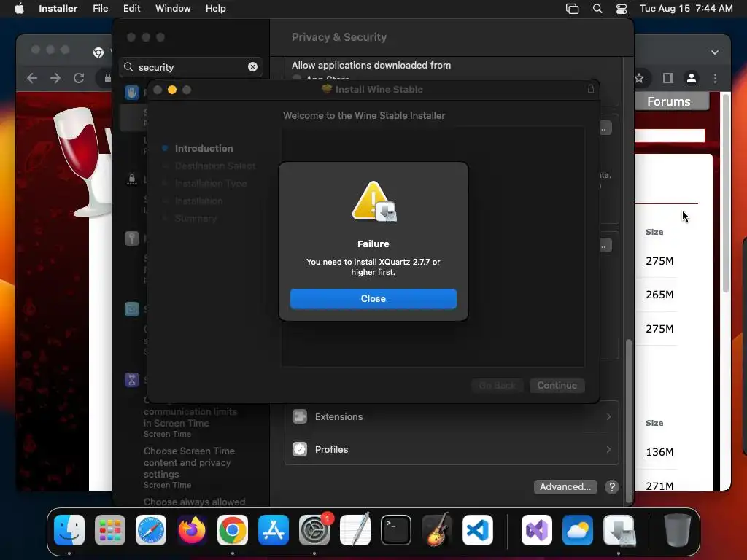The height and width of the screenshot is (560, 747).
Task: Open the Installer menu
Action: point(58,8)
